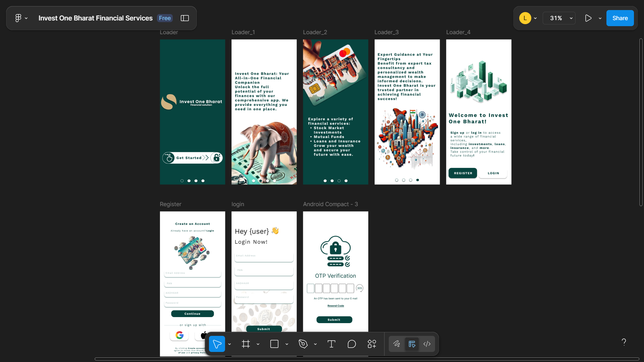
Task: Open the 31% zoom dropdown
Action: 559,18
